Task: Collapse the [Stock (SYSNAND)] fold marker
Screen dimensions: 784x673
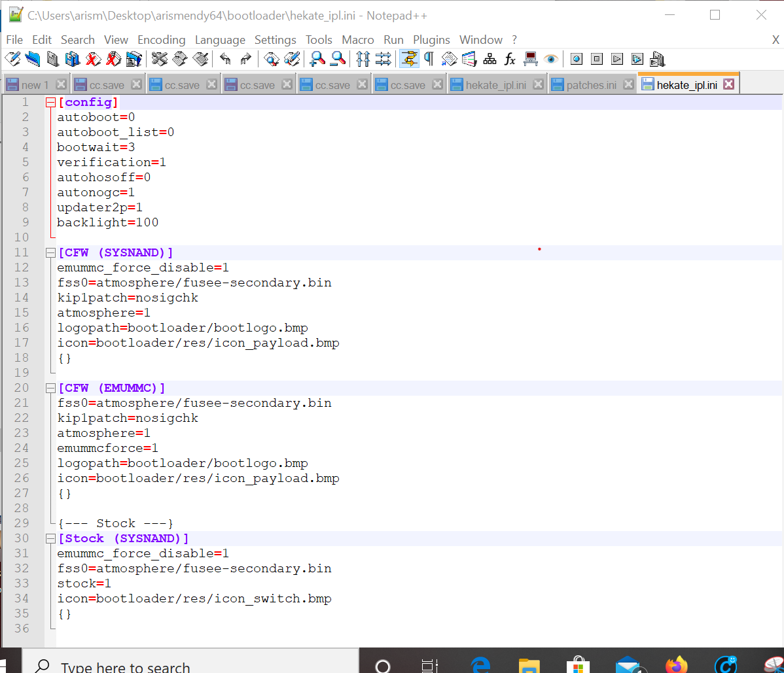Action: tap(50, 539)
